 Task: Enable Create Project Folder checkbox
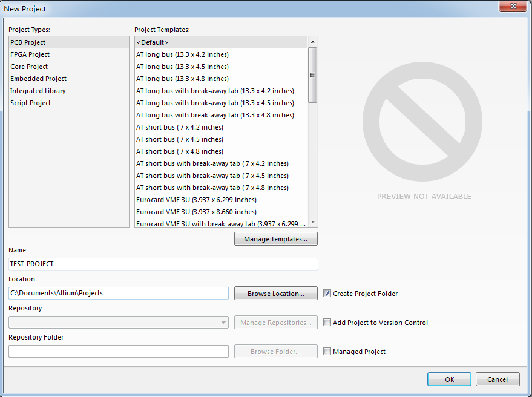(327, 294)
